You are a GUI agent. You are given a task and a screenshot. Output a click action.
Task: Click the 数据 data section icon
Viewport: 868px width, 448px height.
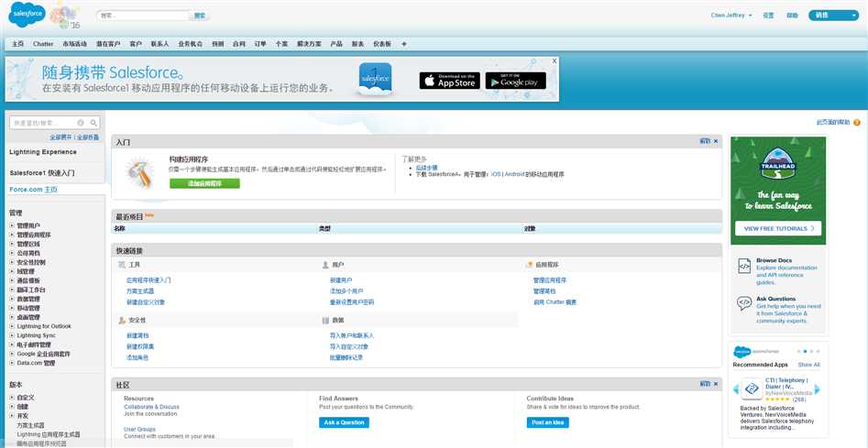pos(325,321)
